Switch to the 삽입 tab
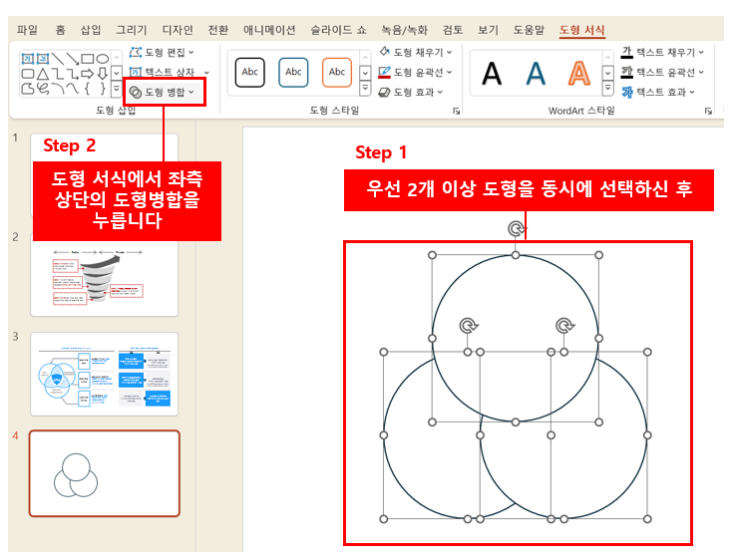Image resolution: width=736 pixels, height=560 pixels. [91, 30]
